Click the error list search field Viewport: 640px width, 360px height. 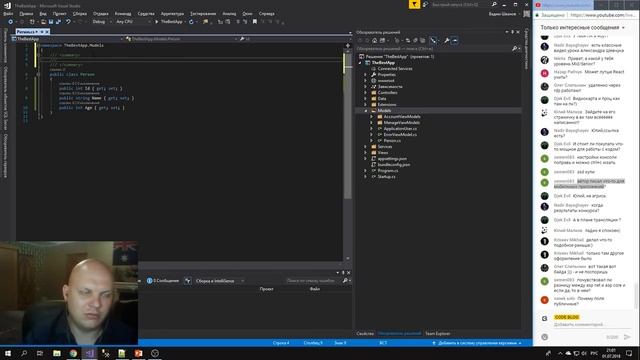tap(313, 281)
